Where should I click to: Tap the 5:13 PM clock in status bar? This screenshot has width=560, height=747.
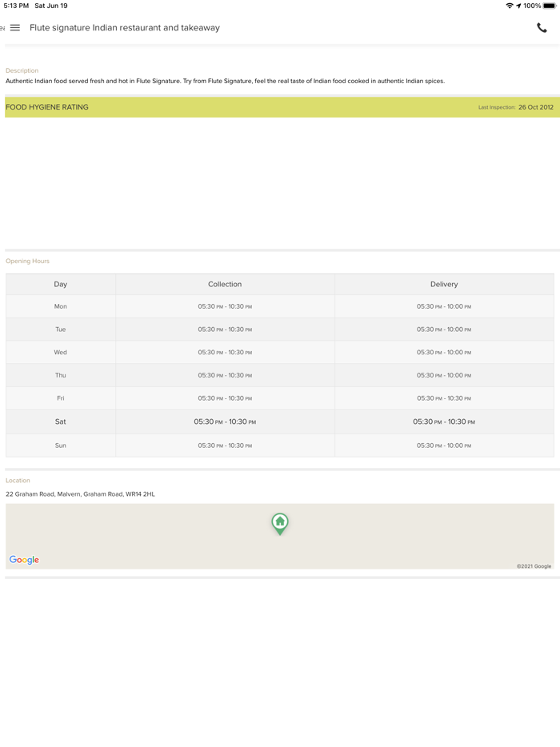(16, 6)
